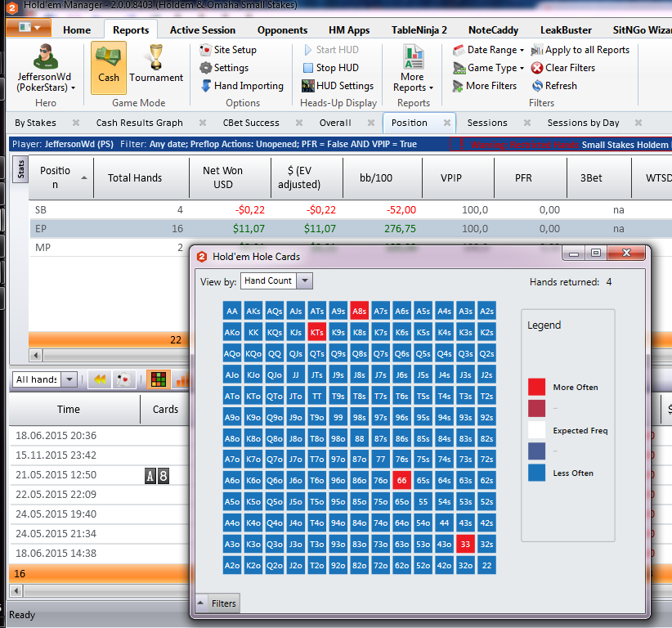Switch to Opponents tab
The image size is (672, 628).
[x=282, y=30]
